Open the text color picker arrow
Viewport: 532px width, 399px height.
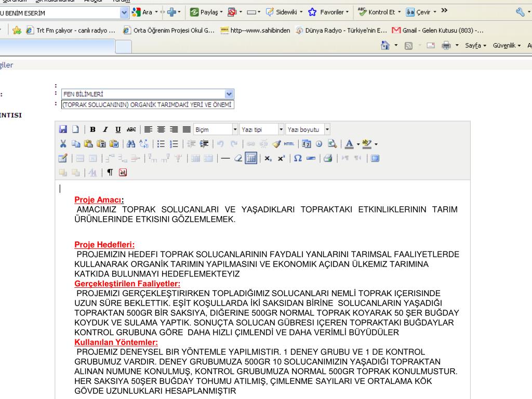click(x=358, y=144)
